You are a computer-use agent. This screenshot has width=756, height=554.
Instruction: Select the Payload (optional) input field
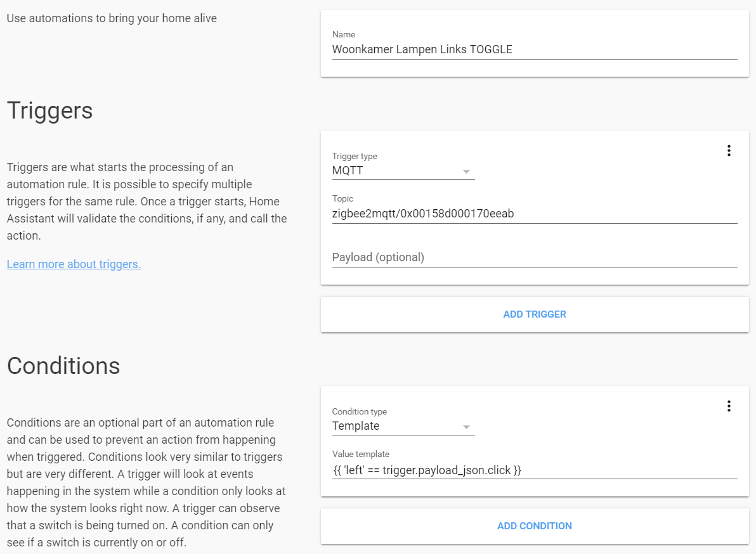click(x=534, y=257)
